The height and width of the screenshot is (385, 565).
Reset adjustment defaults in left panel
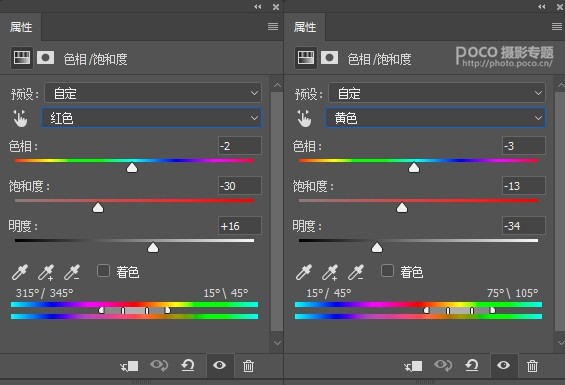(188, 366)
